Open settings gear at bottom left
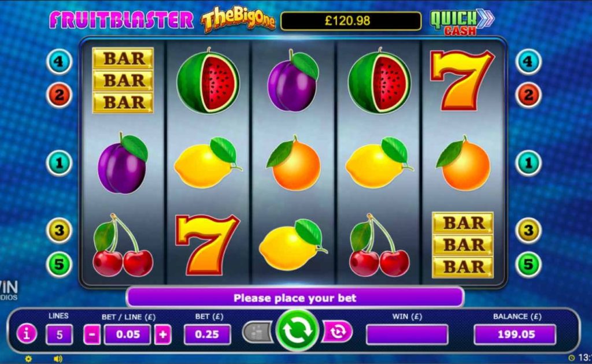Image resolution: width=592 pixels, height=364 pixels. point(28,359)
